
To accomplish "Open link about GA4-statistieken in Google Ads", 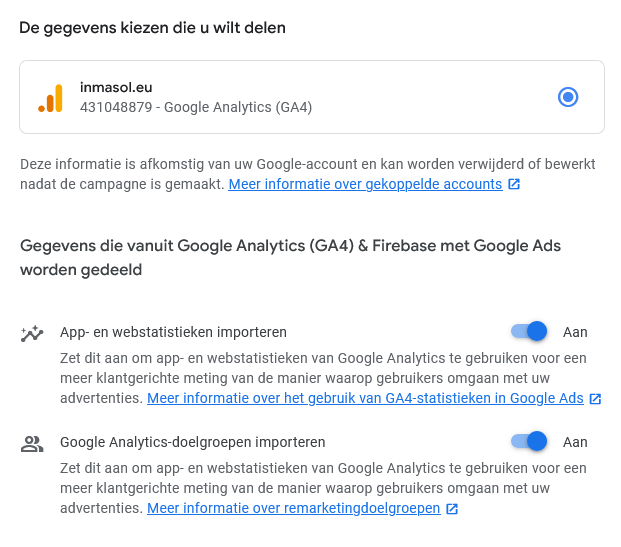I will 365,398.
